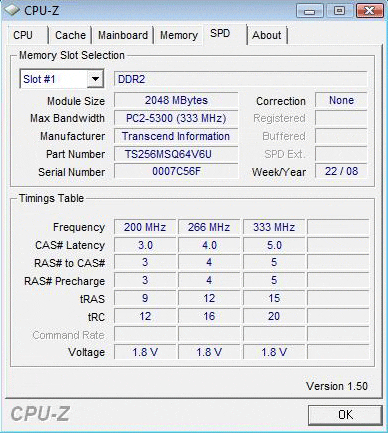The image size is (388, 433).
Task: Select the SPD tab
Action: coord(225,34)
